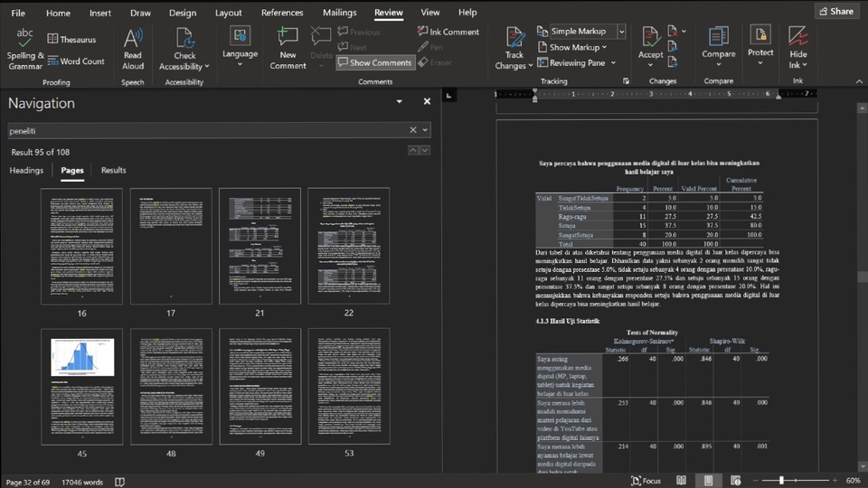868x488 pixels.
Task: Adjust the zoom slider
Action: point(781,480)
